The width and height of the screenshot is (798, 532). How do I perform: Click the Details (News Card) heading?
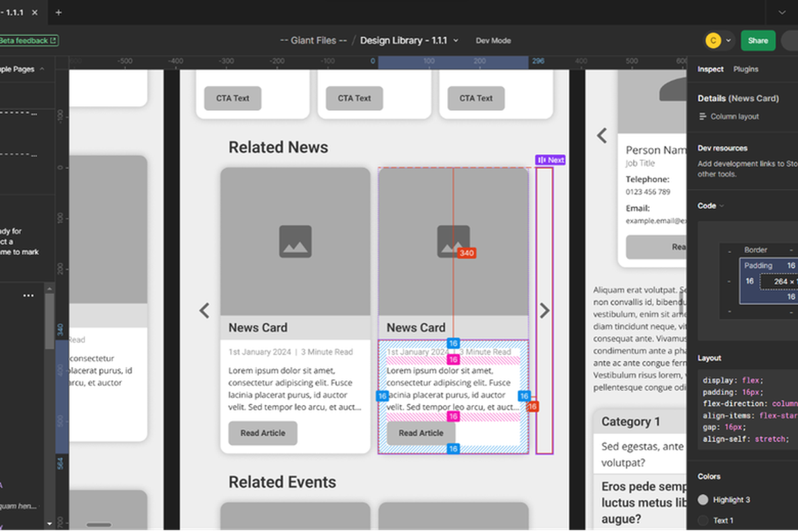(738, 99)
